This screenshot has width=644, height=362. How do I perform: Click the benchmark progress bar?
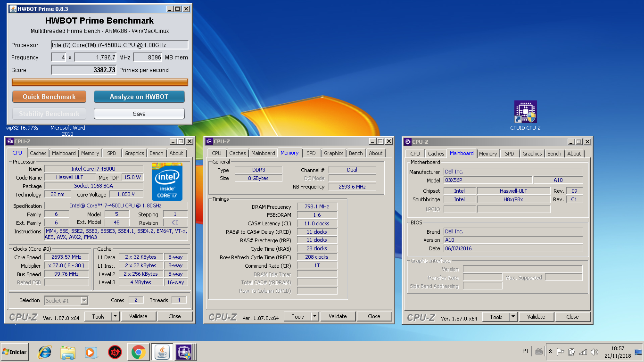[100, 82]
